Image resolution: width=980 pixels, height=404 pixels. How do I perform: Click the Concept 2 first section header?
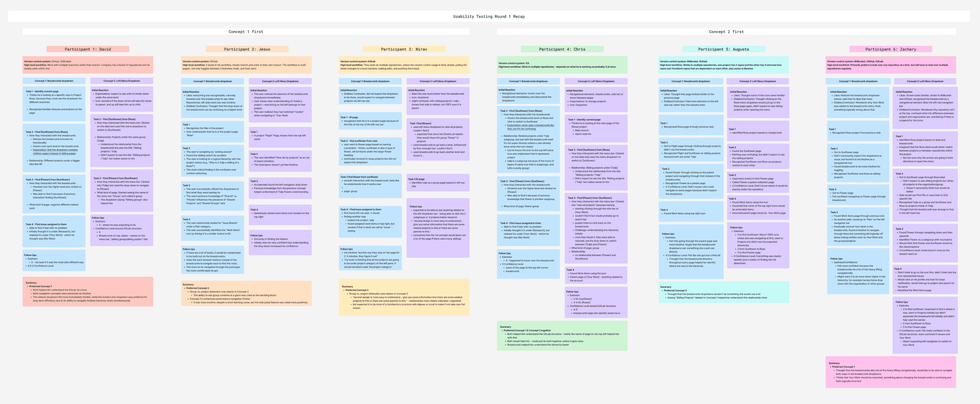pyautogui.click(x=726, y=32)
